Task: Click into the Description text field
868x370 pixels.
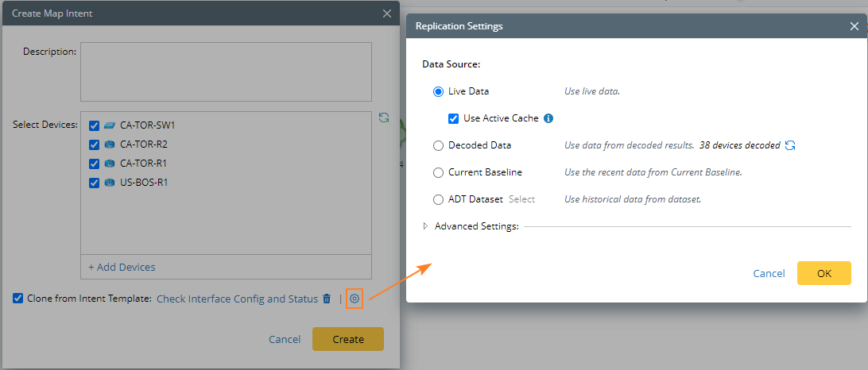Action: click(226, 73)
